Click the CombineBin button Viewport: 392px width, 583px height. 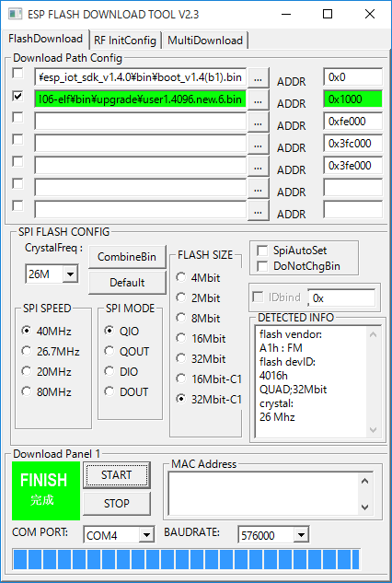(x=127, y=257)
